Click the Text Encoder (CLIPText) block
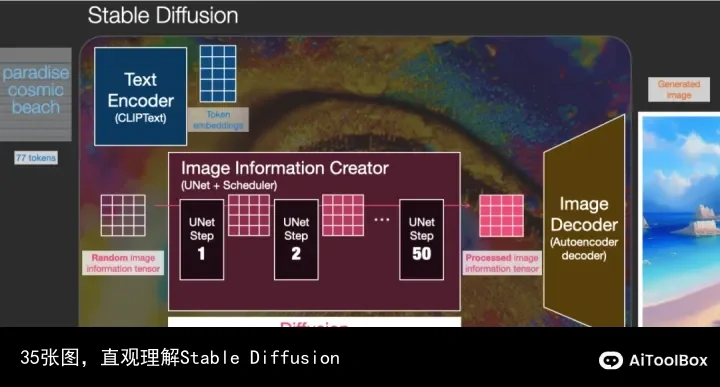720x387 pixels. pos(141,96)
